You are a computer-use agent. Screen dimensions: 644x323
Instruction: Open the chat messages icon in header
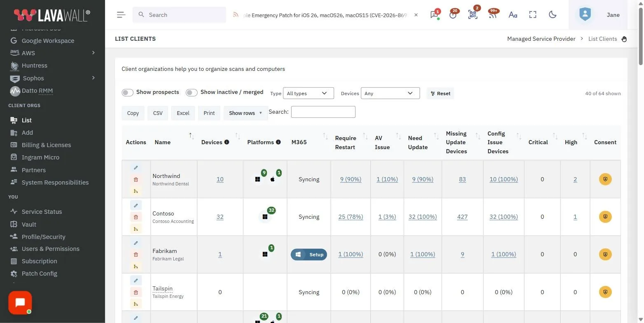point(434,15)
